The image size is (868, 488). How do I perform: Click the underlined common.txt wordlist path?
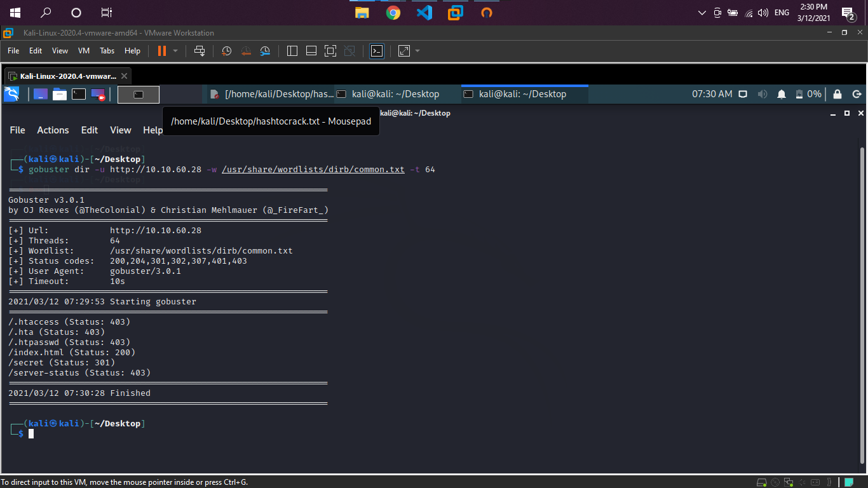(313, 170)
